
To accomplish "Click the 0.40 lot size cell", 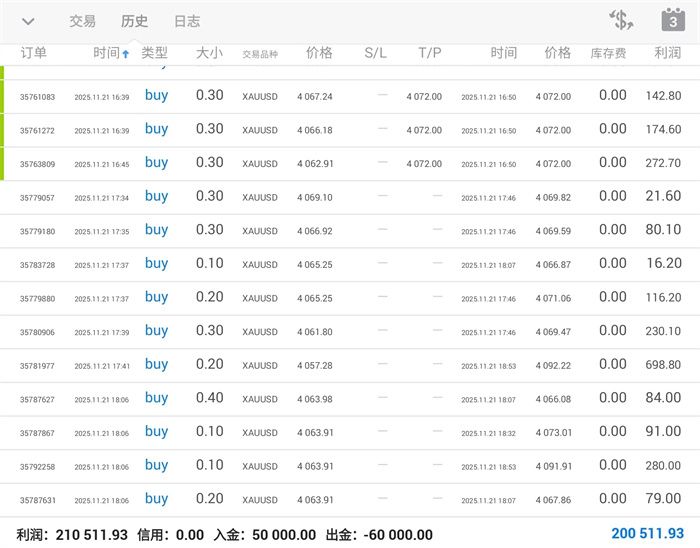I will (209, 398).
